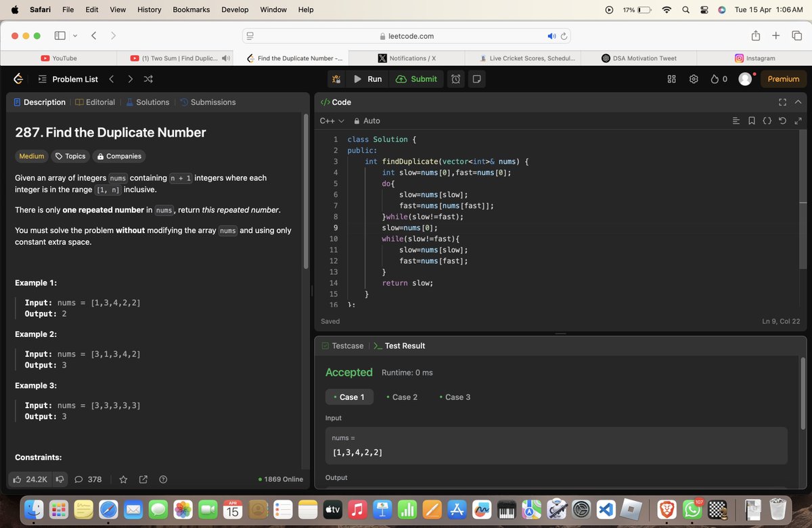
Task: Open the layout grid icon
Action: coord(672,79)
